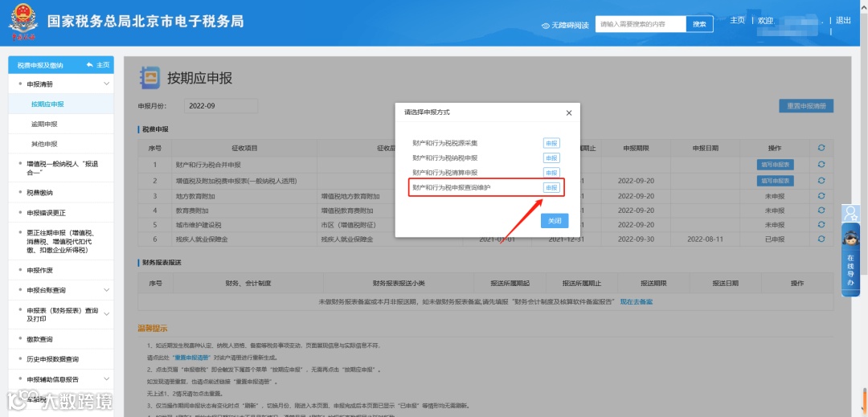Expand the 申报辅助信息报告 chevron
The width and height of the screenshot is (868, 417).
pyautogui.click(x=107, y=379)
